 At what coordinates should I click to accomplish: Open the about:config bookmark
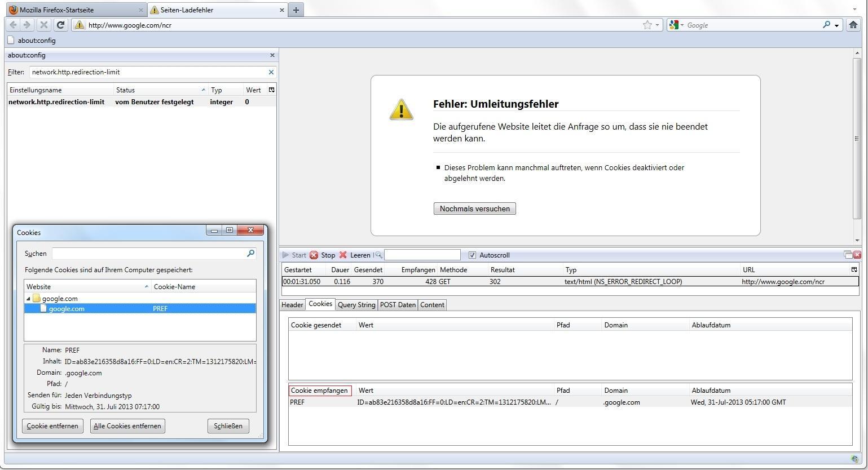tap(32, 41)
